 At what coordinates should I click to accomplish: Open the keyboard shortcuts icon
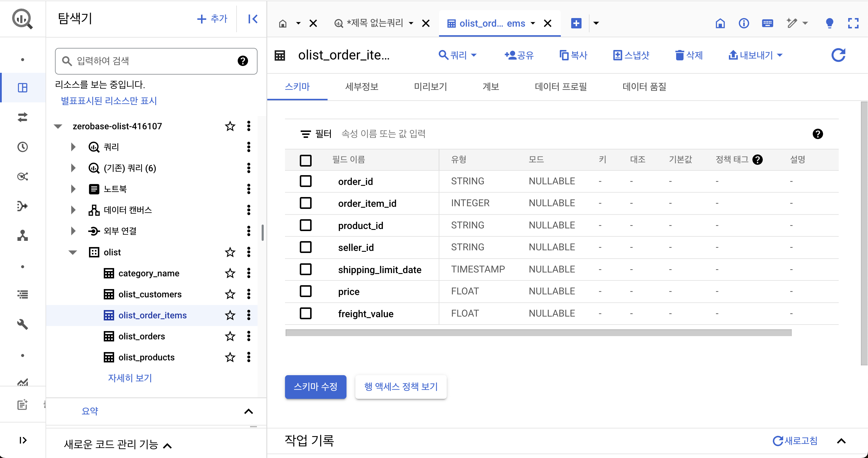click(x=767, y=23)
